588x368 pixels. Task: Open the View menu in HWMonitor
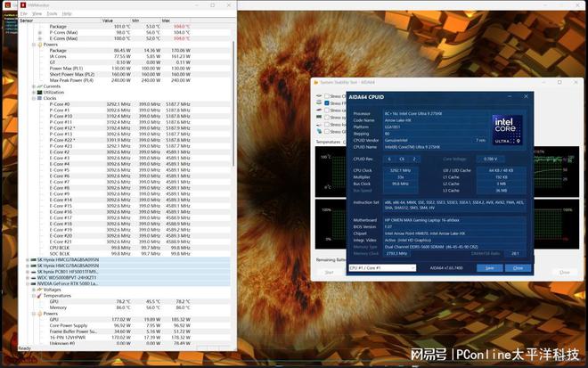click(37, 14)
